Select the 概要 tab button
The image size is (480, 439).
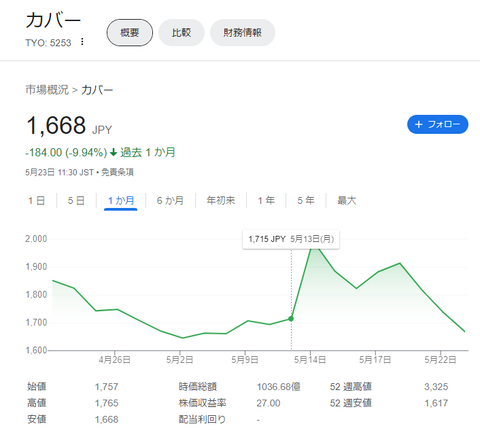coord(130,33)
